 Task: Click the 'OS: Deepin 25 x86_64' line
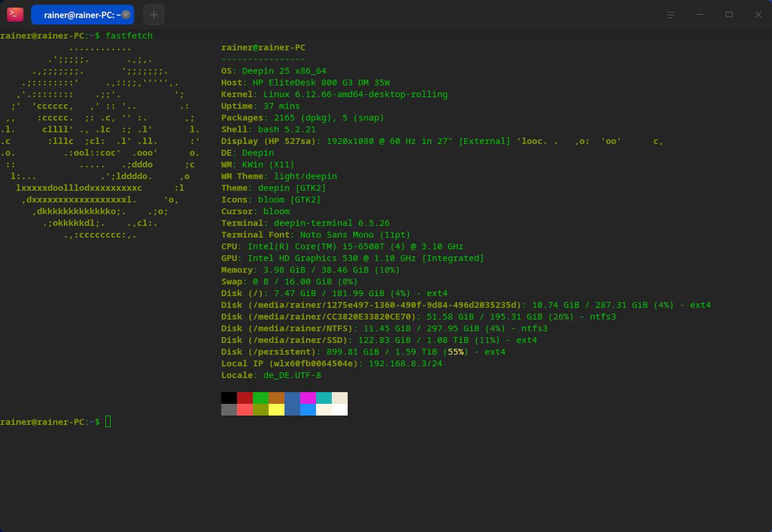(274, 71)
